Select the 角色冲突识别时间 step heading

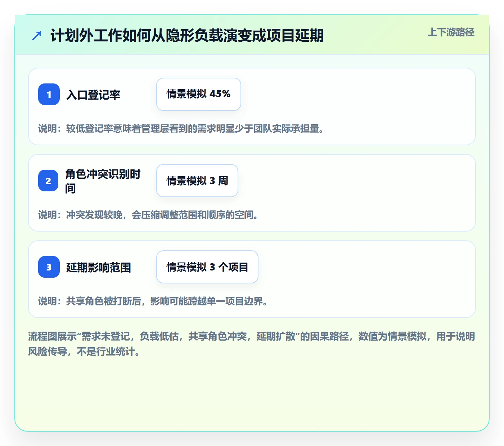coord(103,181)
